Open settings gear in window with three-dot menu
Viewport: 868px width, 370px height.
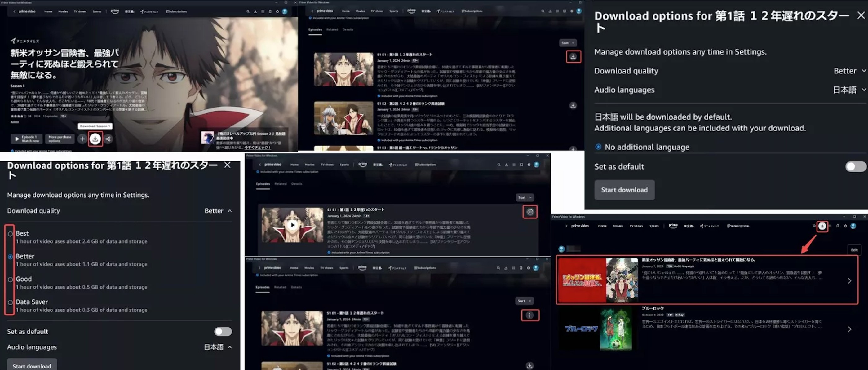tap(528, 268)
